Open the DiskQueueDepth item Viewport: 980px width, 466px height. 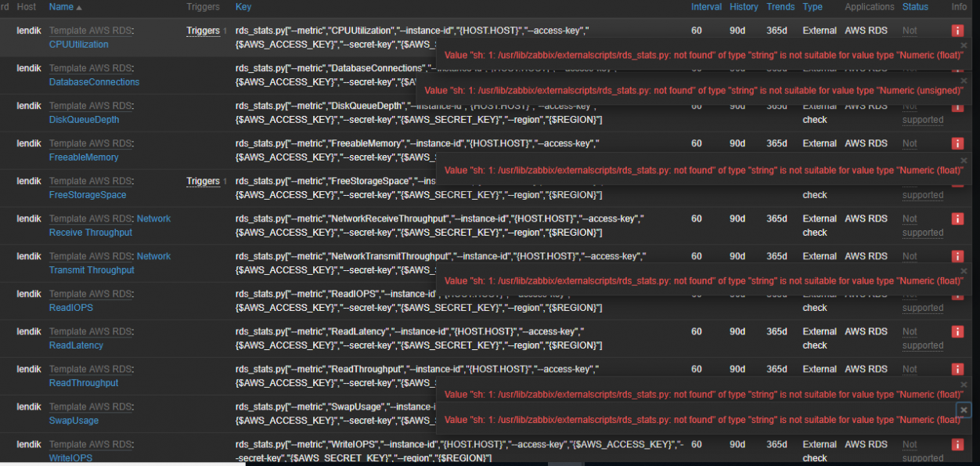click(x=84, y=120)
